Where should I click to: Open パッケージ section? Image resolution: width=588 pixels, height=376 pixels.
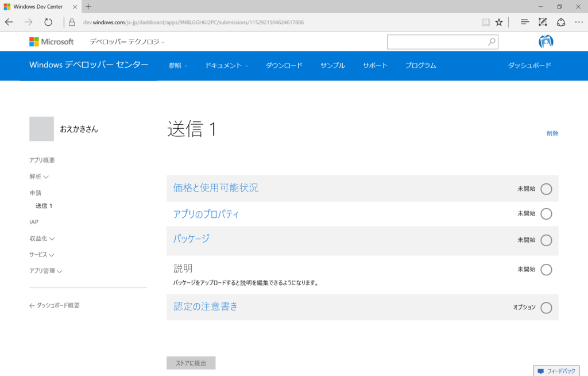click(x=191, y=239)
